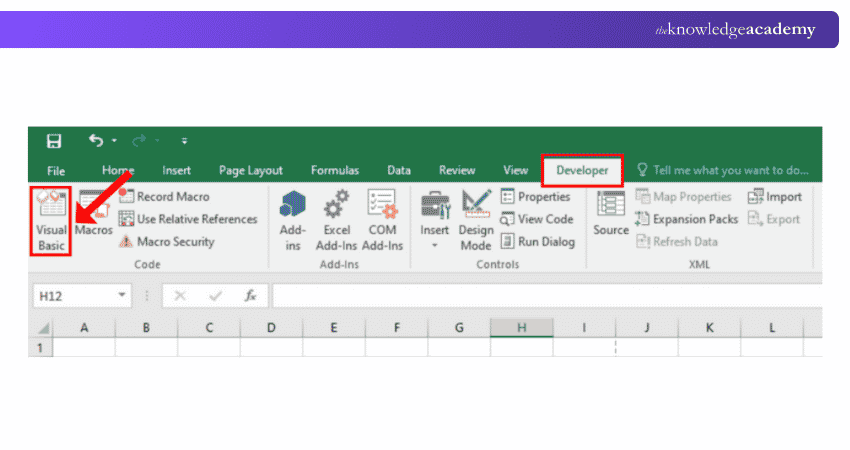This screenshot has width=850, height=450.
Task: Open the File tab
Action: [x=56, y=171]
